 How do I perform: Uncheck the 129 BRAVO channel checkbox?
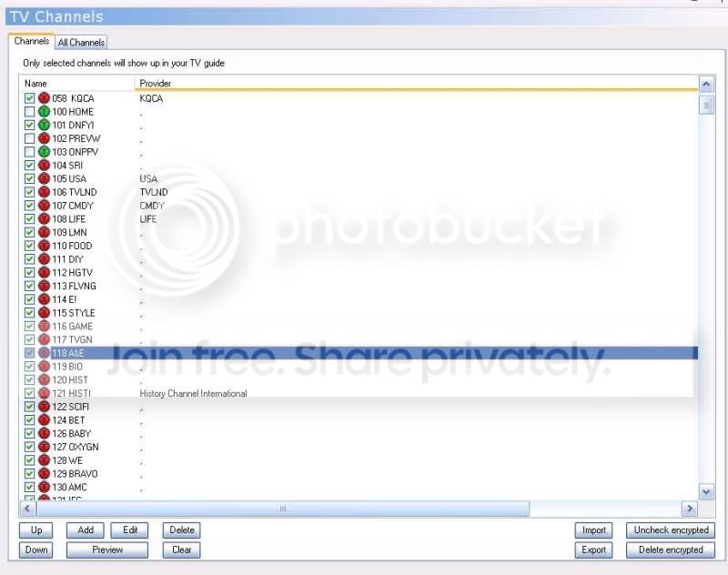(x=29, y=474)
